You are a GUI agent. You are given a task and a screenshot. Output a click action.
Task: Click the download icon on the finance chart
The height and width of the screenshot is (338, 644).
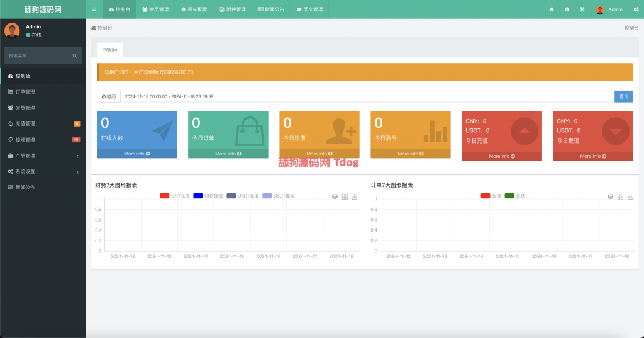pyautogui.click(x=355, y=196)
